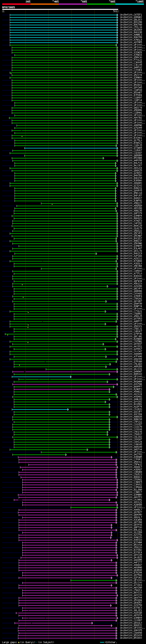This screenshot has height=644, width=146.
Task: Click the UniRef100_Q5JIV0 label
Action: pyautogui.click(x=131, y=583)
